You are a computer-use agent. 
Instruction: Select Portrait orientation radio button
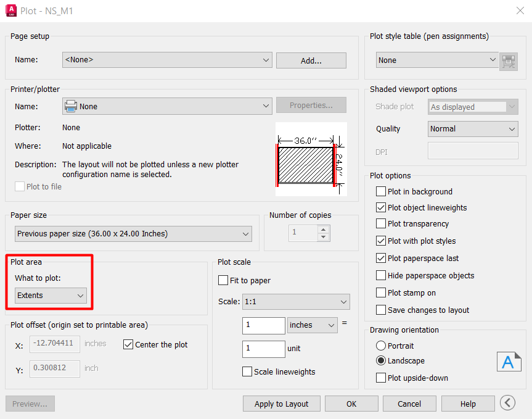coord(381,346)
